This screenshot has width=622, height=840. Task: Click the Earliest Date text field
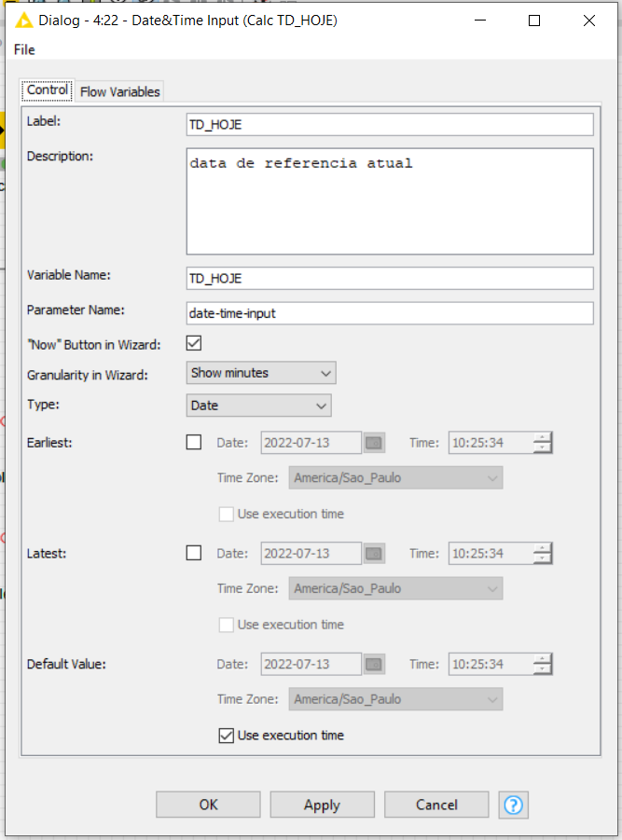click(x=311, y=443)
